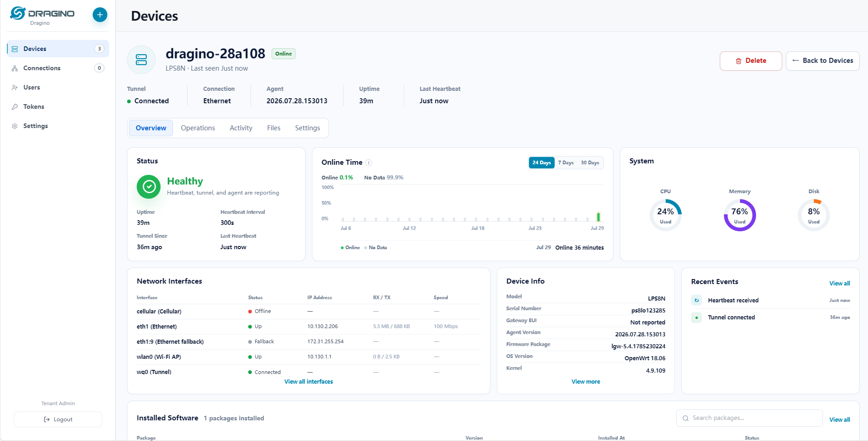Viewport: 868px width, 441px height.
Task: Click the Search packages input field
Action: pyautogui.click(x=750, y=418)
